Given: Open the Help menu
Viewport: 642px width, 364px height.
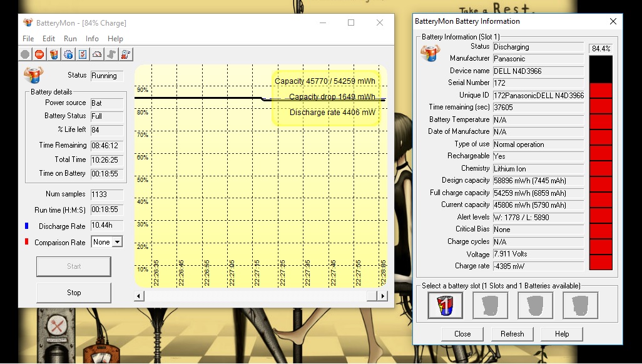Looking at the screenshot, I should 116,39.
